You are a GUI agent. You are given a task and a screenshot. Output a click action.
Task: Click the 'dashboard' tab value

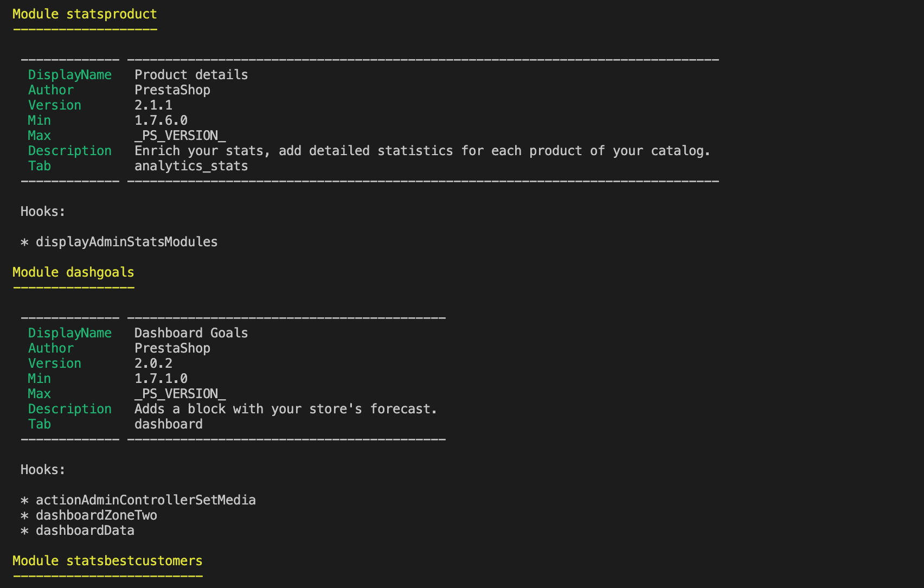click(169, 424)
